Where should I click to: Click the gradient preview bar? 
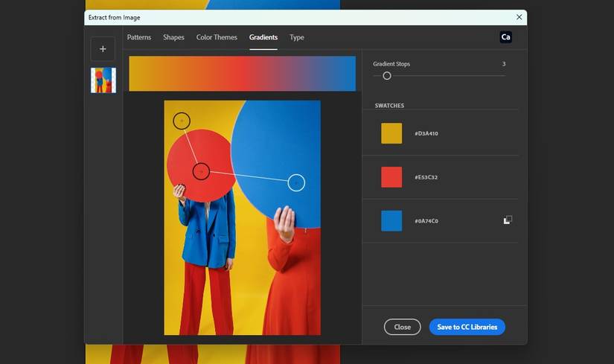tap(243, 74)
